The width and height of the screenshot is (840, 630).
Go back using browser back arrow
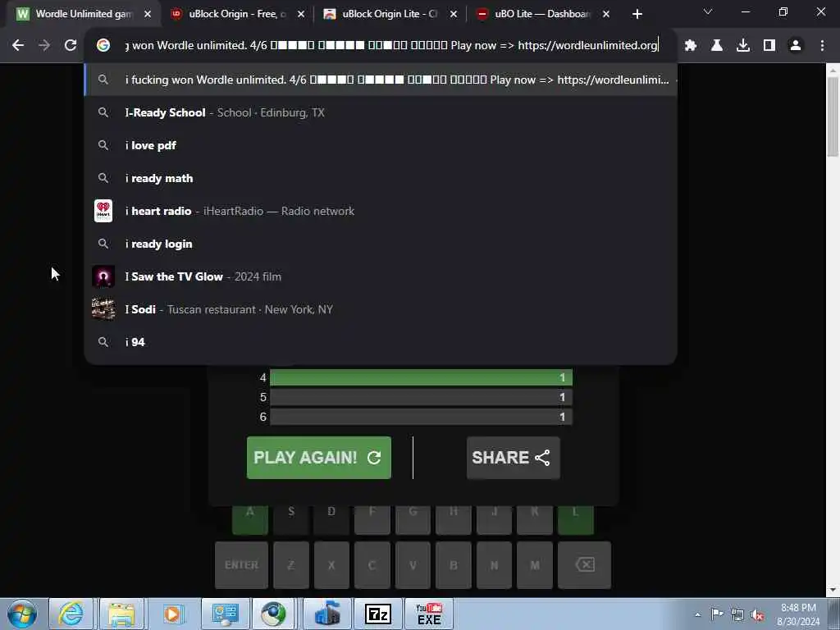click(18, 46)
